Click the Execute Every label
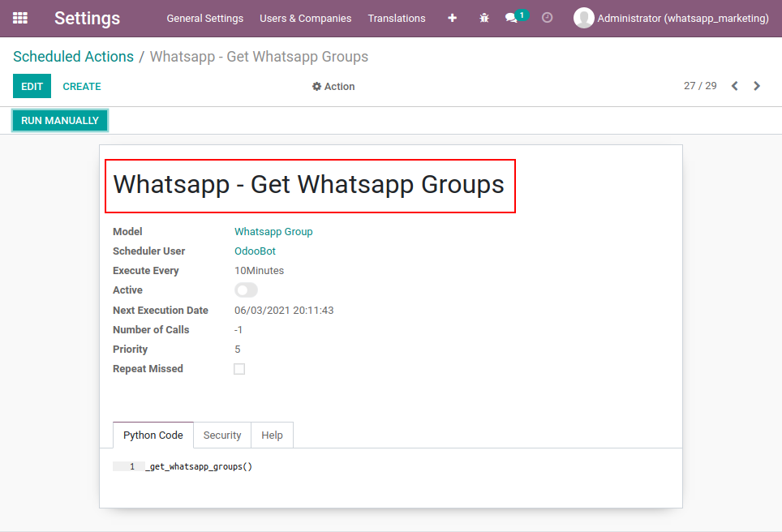This screenshot has width=782, height=532. click(146, 270)
